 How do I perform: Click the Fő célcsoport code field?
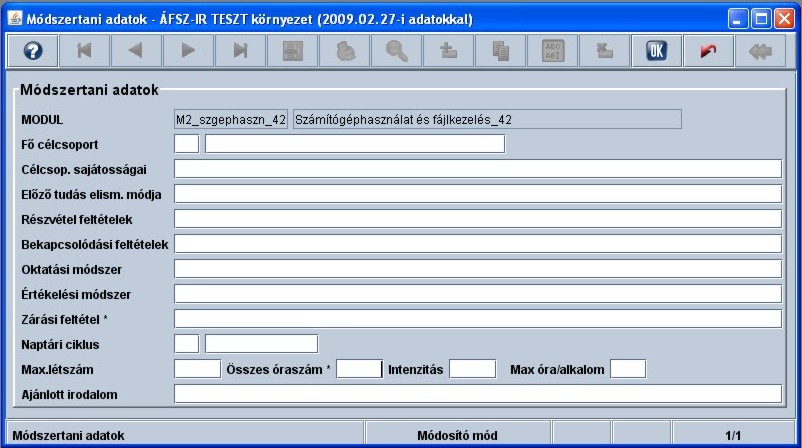coord(186,144)
